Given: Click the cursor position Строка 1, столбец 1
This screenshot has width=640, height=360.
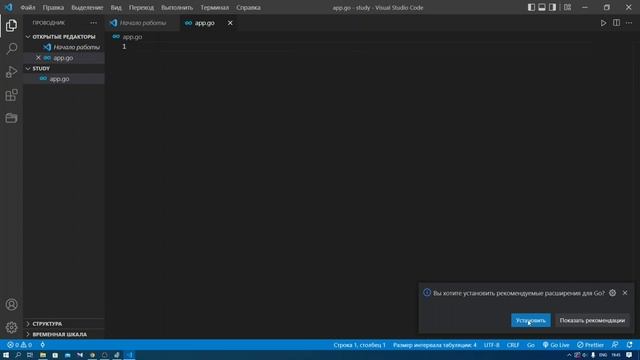Looking at the screenshot, I should click(359, 345).
